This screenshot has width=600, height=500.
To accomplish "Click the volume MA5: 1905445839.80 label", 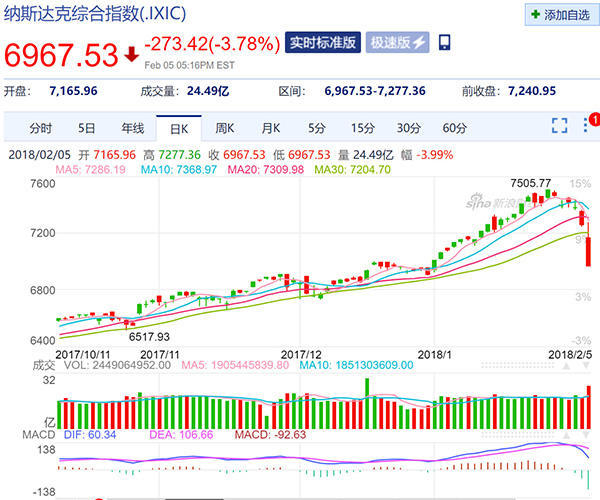I will [x=235, y=365].
